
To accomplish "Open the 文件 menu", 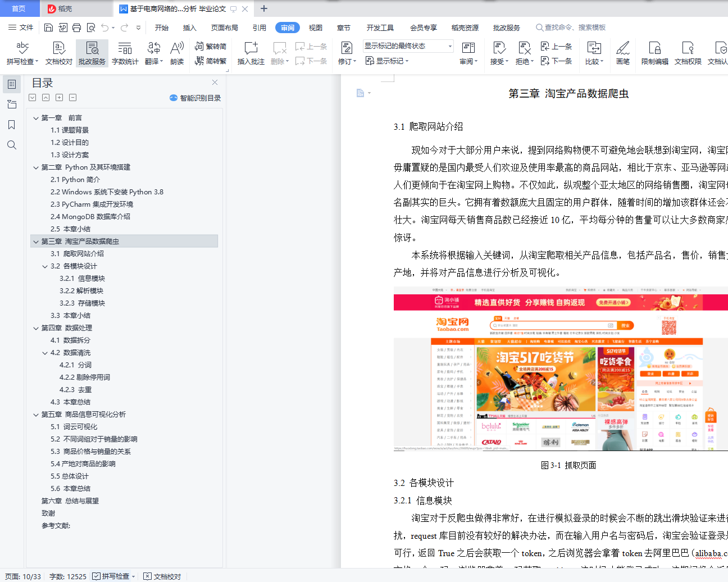I will tap(21, 28).
